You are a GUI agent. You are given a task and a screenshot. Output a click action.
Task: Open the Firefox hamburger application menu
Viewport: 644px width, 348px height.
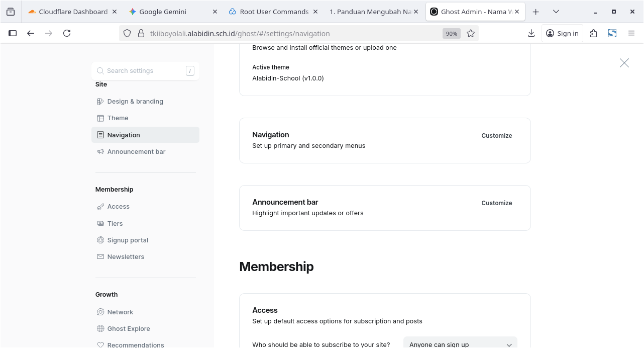click(631, 34)
